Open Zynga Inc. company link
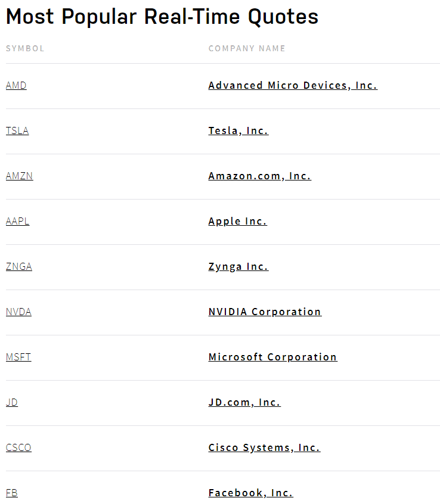 tap(238, 267)
